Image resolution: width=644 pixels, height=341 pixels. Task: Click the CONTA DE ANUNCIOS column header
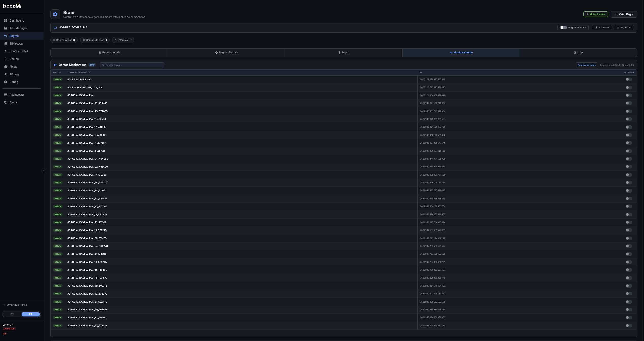(x=79, y=72)
